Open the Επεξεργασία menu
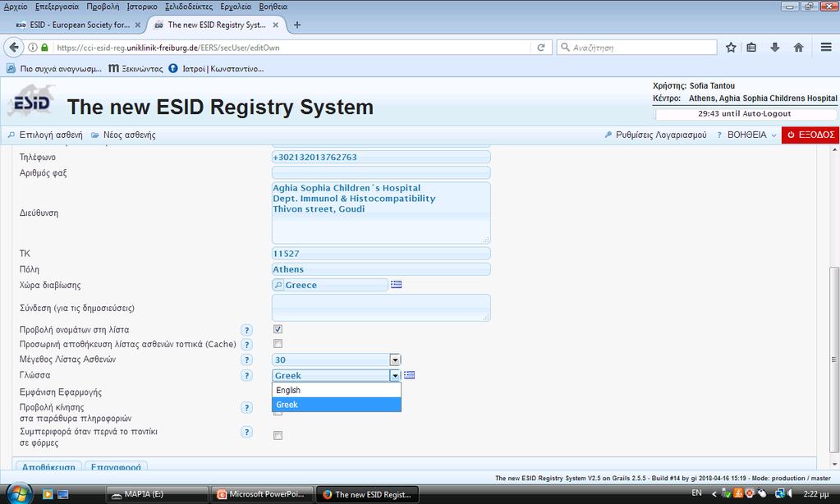Screen dimensions: 840x504 tap(57, 7)
